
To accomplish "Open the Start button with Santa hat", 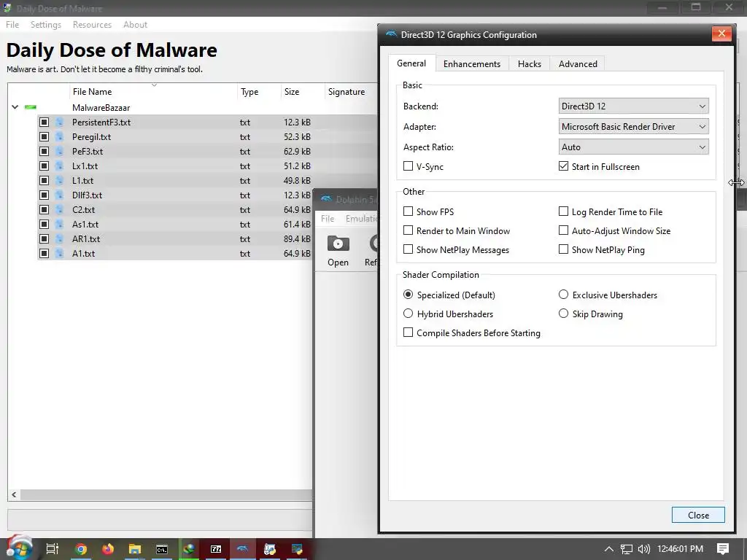I will (19, 548).
